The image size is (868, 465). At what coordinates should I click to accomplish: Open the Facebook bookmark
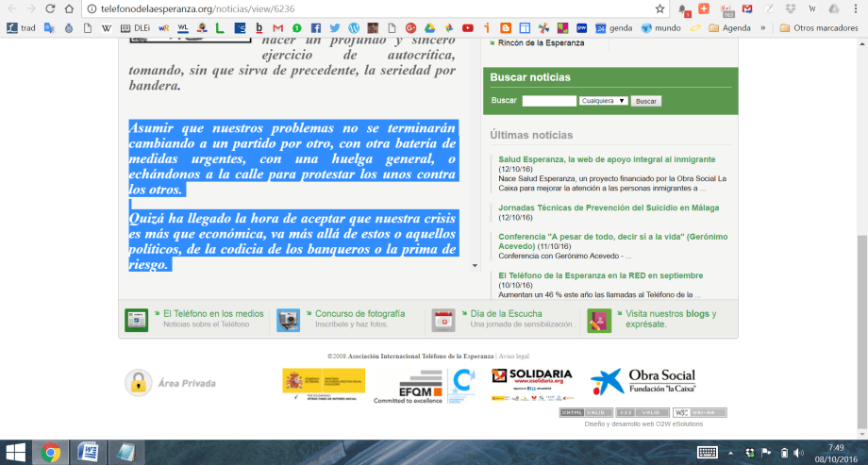(x=316, y=27)
